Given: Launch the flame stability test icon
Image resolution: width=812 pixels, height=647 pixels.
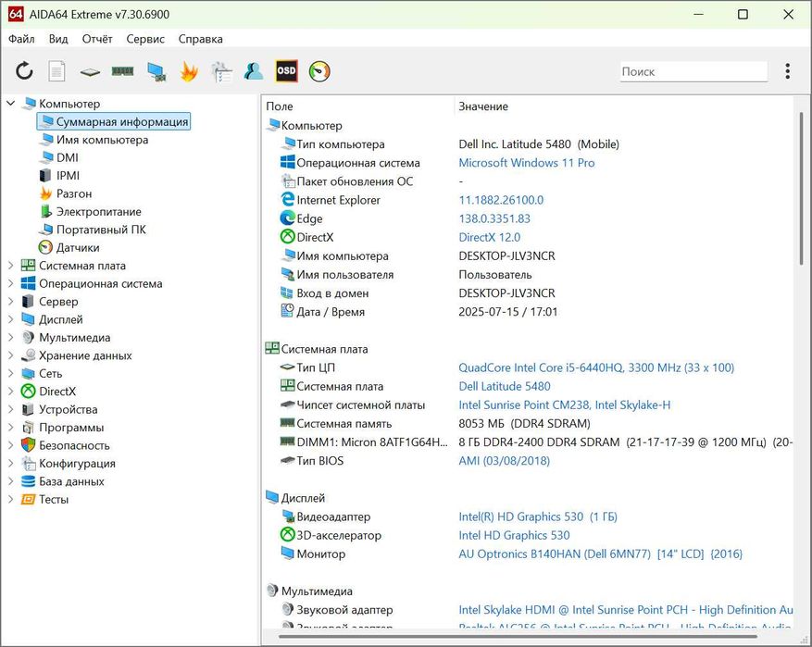Looking at the screenshot, I should [189, 71].
